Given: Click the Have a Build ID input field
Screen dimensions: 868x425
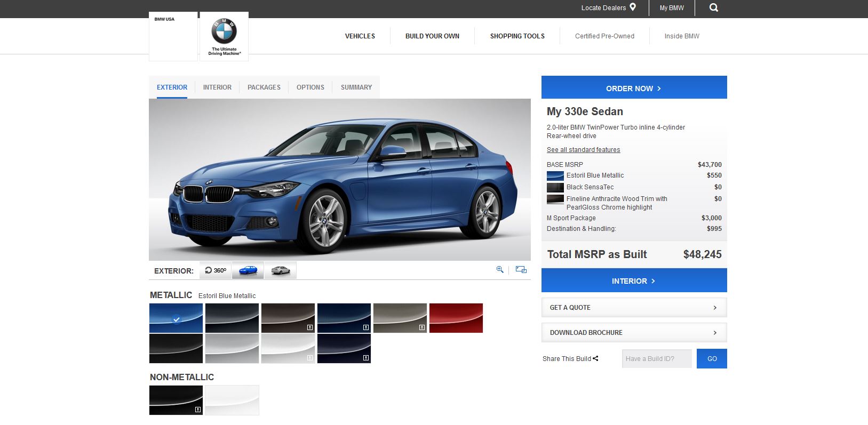Looking at the screenshot, I should tap(657, 359).
